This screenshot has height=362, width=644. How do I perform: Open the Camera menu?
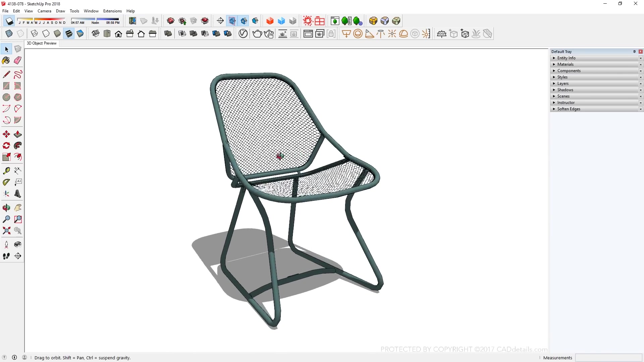click(x=44, y=11)
